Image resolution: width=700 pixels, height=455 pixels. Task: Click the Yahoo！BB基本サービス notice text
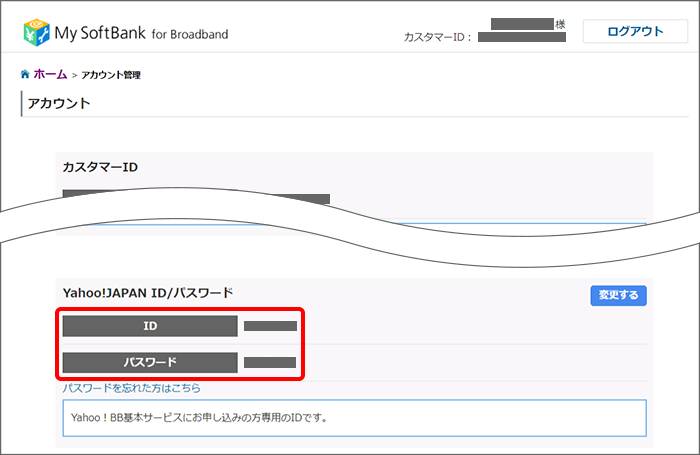[x=199, y=418]
